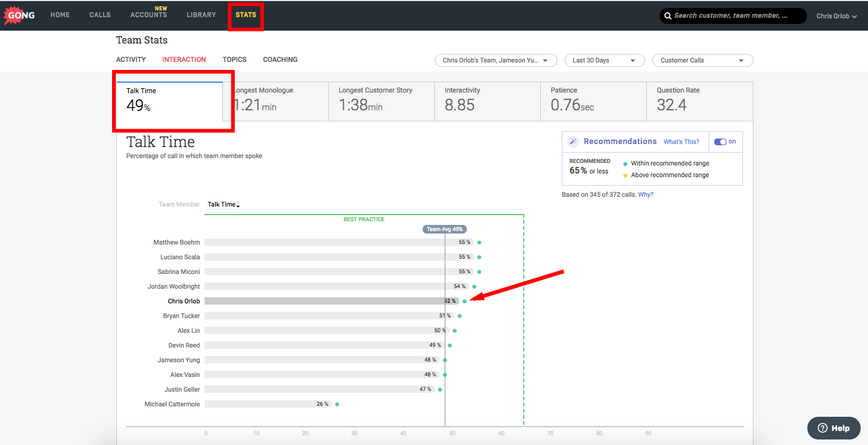Click Michael Cattermole's green data point

click(x=337, y=404)
